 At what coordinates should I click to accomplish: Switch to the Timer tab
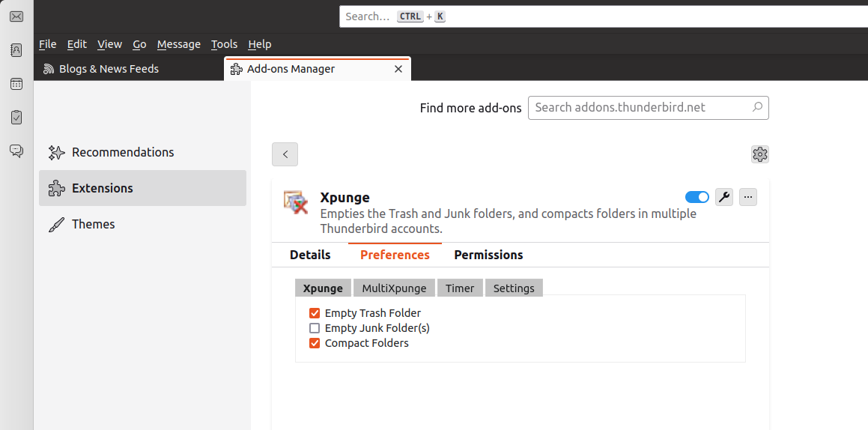[460, 288]
